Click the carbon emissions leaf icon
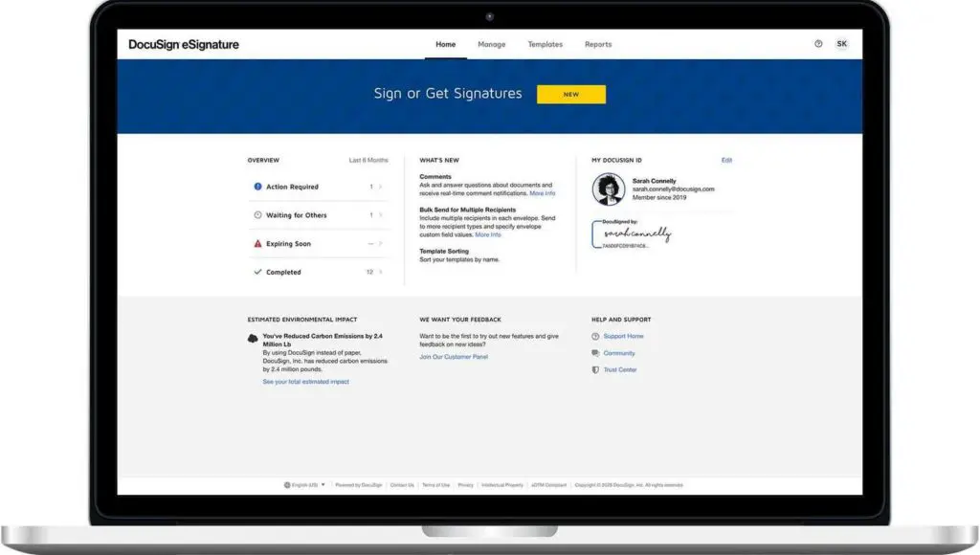Image resolution: width=980 pixels, height=555 pixels. (251, 339)
